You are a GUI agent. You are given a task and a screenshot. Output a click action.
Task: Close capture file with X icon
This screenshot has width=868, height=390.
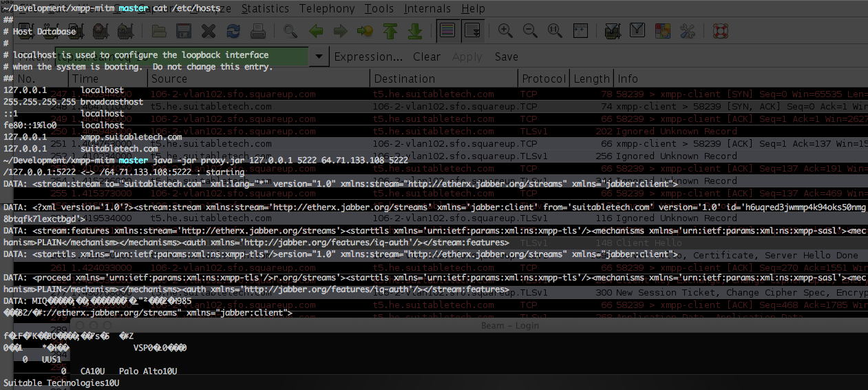pos(209,31)
